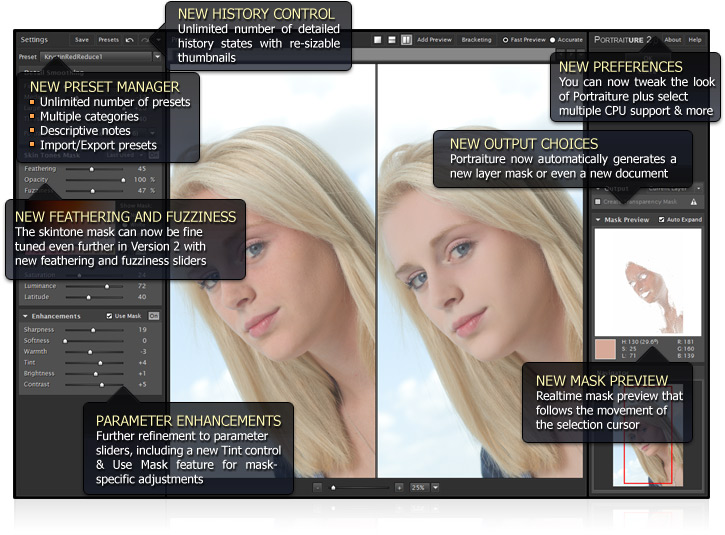Click the undo arrow icon

[x=130, y=40]
